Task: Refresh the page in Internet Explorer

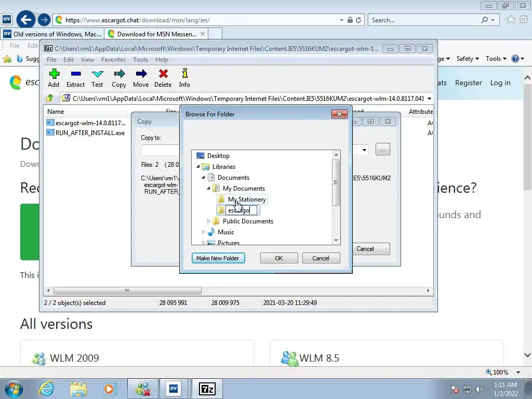Action: click(x=358, y=20)
